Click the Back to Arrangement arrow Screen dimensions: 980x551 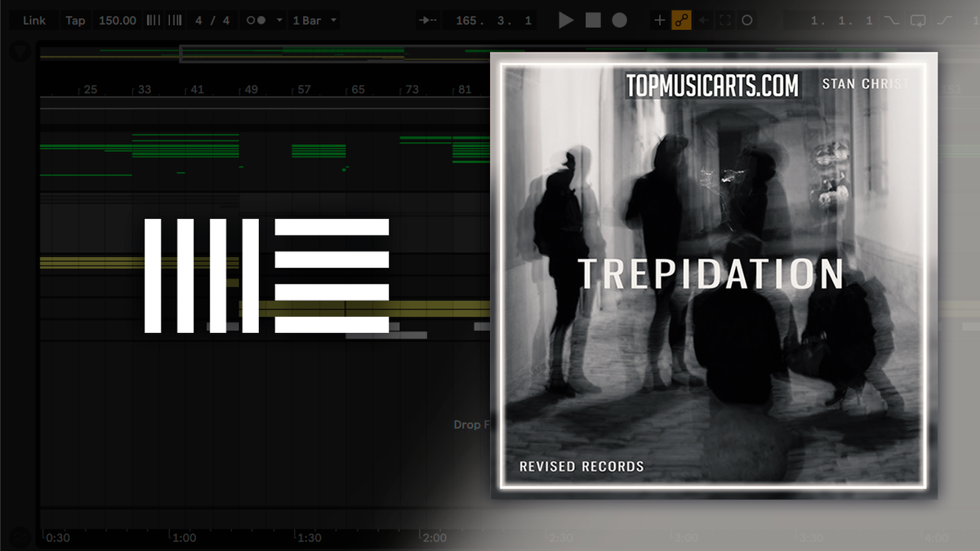click(702, 20)
